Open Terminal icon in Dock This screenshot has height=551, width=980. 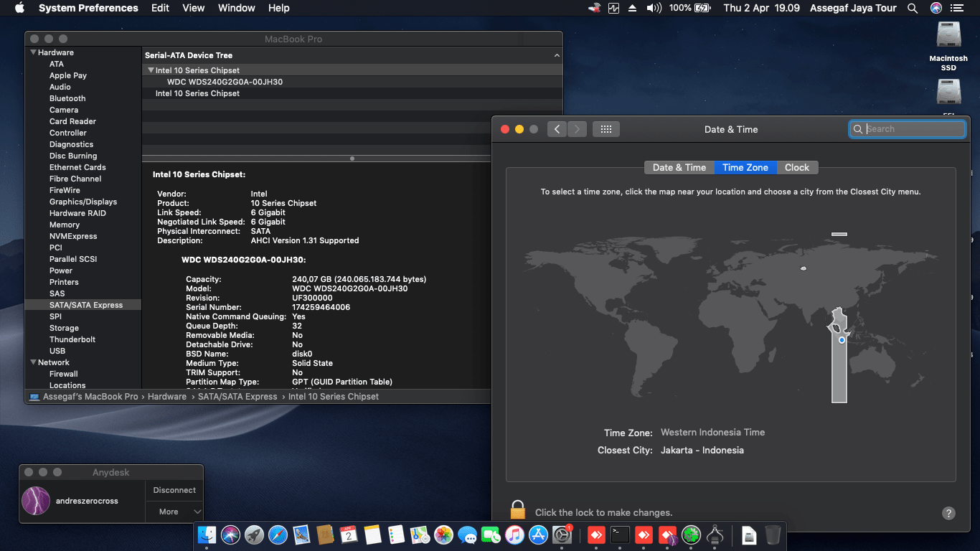[620, 534]
